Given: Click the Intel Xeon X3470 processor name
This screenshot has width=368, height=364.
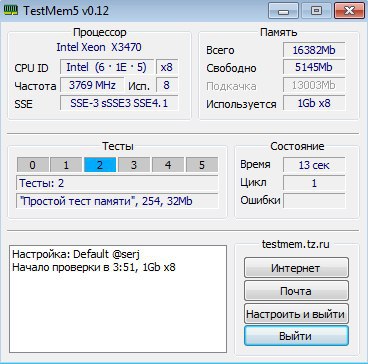Looking at the screenshot, I should click(99, 47).
